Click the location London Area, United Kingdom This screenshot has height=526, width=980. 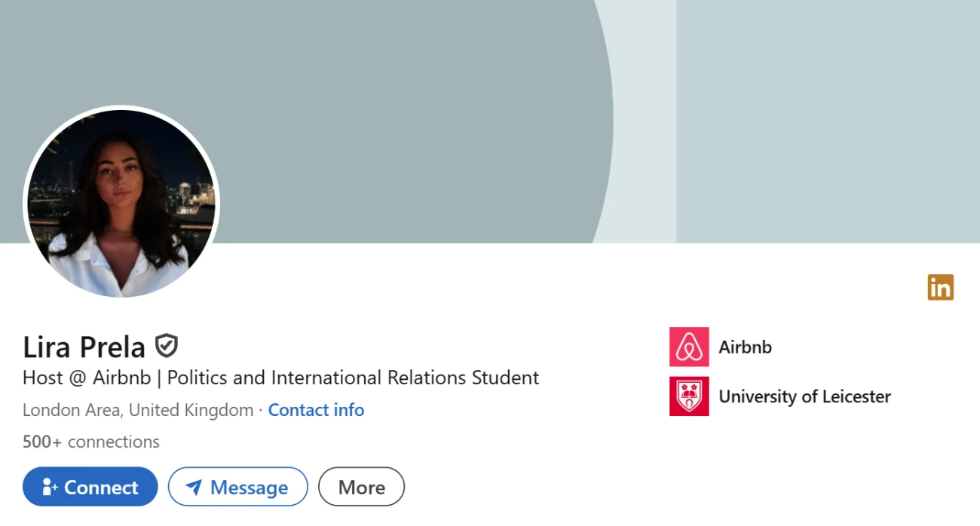point(138,410)
